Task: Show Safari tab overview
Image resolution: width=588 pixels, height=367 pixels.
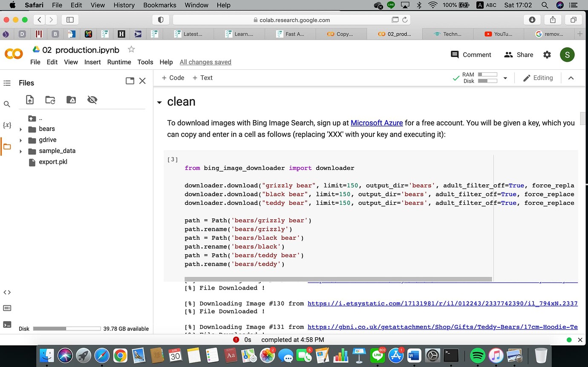Action: tap(573, 20)
